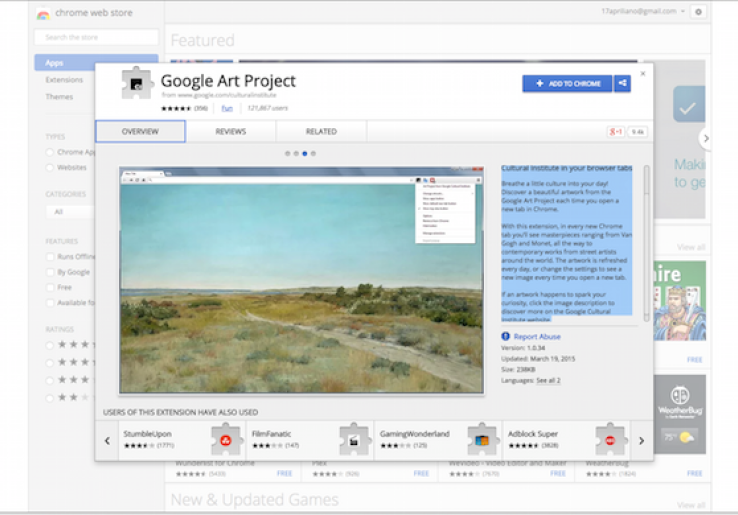Click the Report Abuse link

point(537,337)
